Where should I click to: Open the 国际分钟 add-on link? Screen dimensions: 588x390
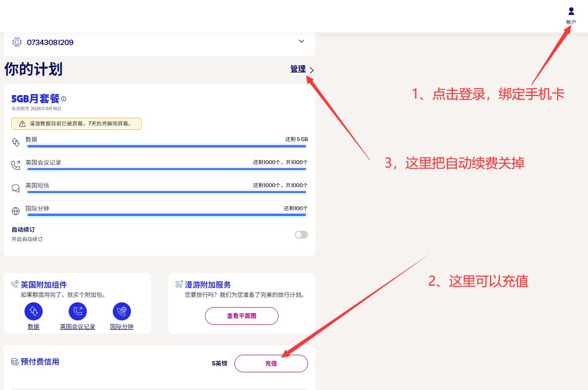click(x=122, y=327)
